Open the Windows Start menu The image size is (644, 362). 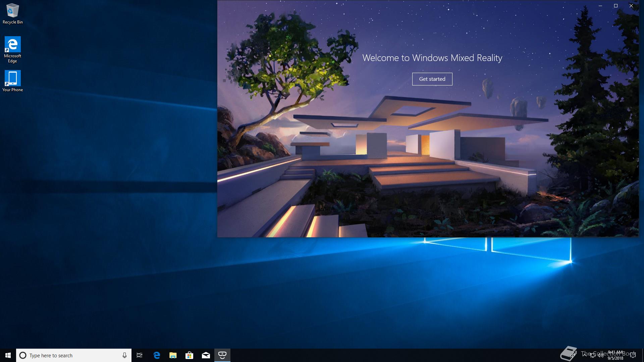coord(8,355)
